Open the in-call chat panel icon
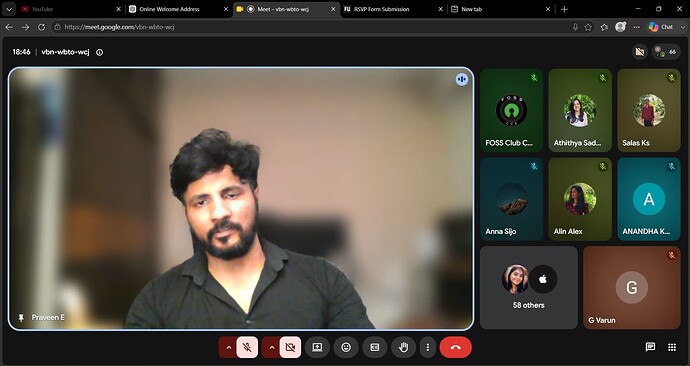The height and width of the screenshot is (366, 690). pyautogui.click(x=650, y=347)
